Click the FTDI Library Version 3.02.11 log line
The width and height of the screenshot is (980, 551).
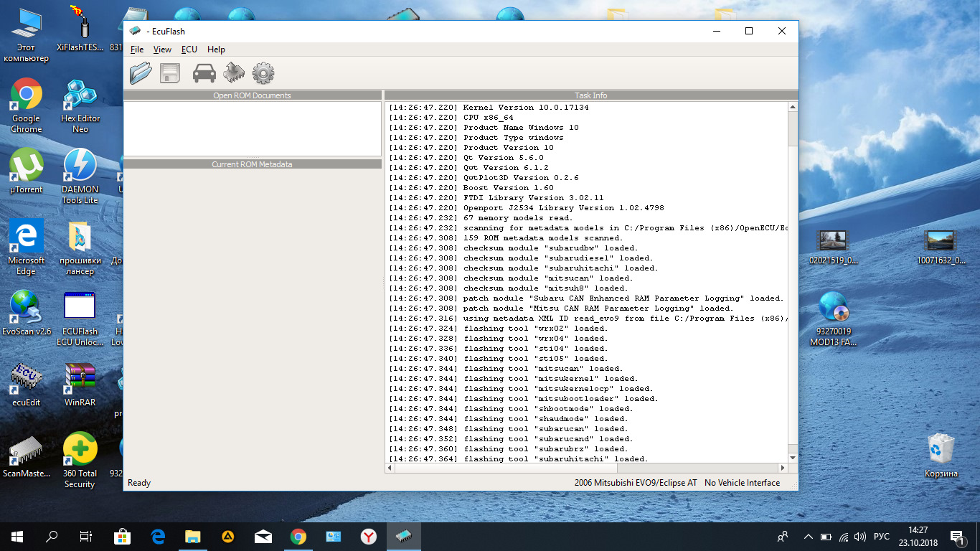[496, 198]
